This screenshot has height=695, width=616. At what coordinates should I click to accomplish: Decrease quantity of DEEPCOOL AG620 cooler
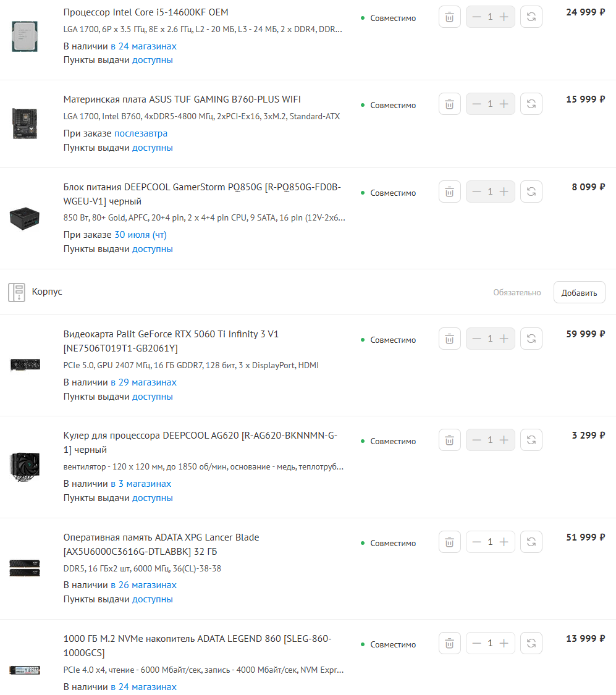(x=476, y=440)
